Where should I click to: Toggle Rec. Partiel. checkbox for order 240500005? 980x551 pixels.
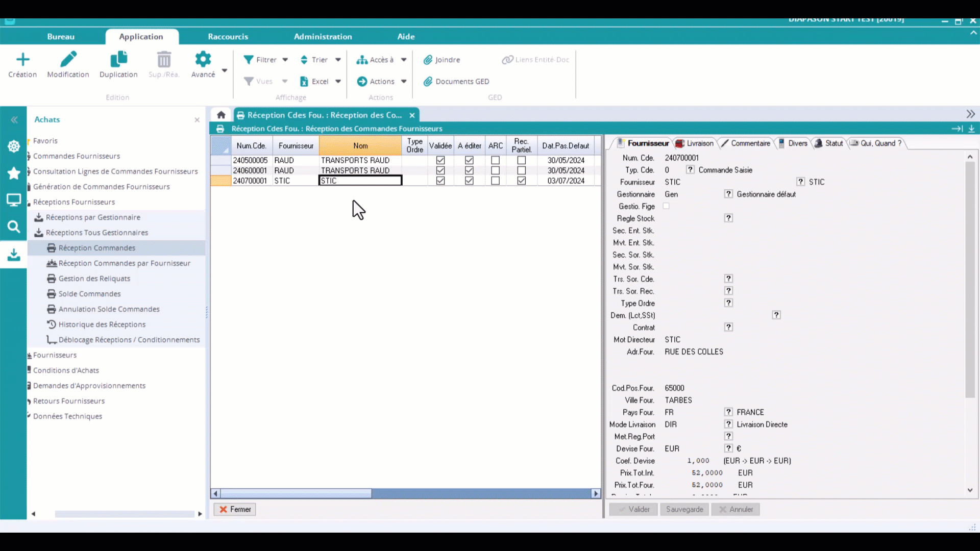pos(521,160)
